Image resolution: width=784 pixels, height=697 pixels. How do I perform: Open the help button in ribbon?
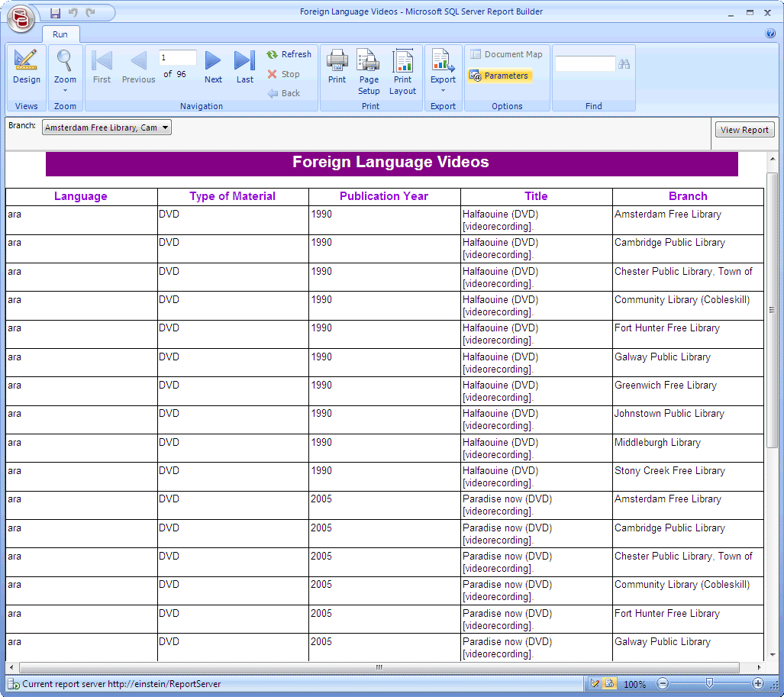coord(770,34)
